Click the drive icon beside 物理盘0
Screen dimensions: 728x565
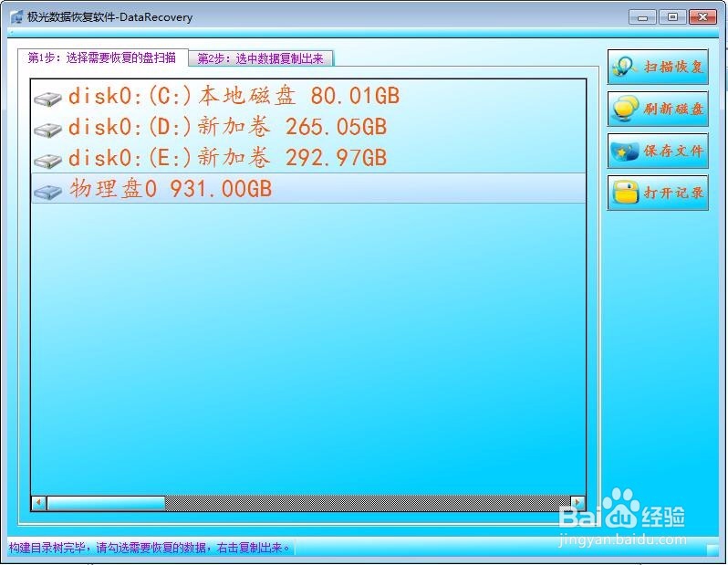point(47,191)
